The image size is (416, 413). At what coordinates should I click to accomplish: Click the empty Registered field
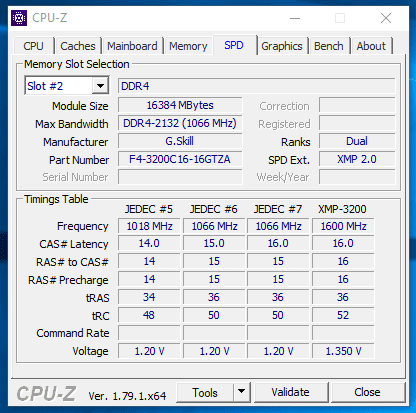tap(357, 123)
